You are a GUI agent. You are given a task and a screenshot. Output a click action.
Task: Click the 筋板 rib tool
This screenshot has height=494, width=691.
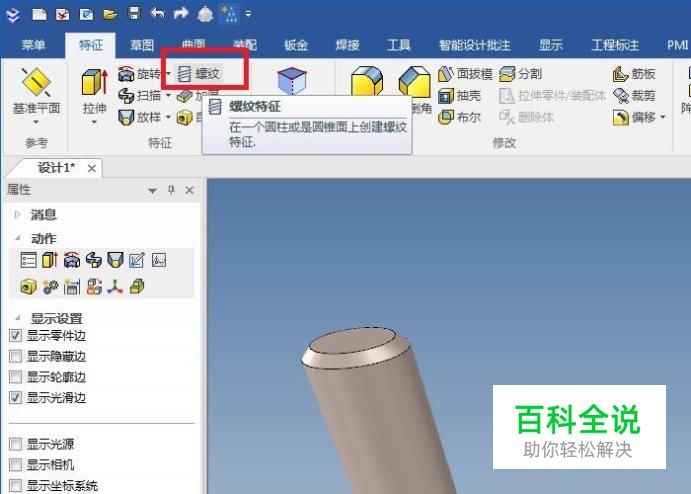pyautogui.click(x=634, y=74)
